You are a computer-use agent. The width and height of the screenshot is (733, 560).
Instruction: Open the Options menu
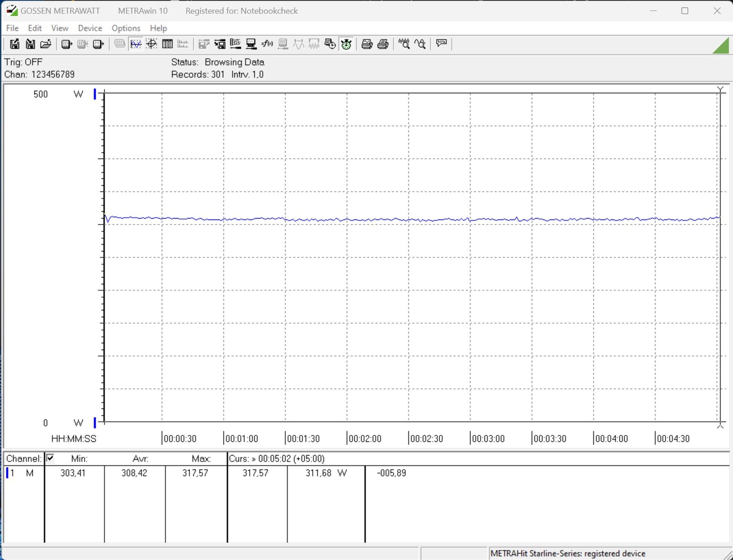pyautogui.click(x=126, y=28)
